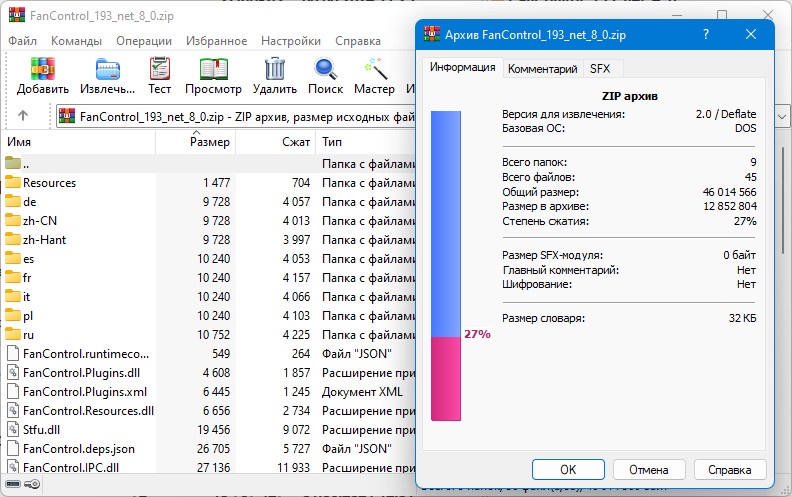Click the question mark help button in dialog title

pyautogui.click(x=706, y=34)
